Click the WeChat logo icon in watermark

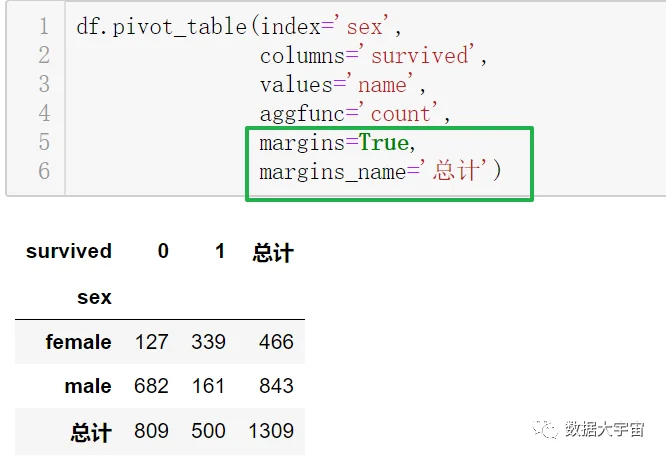point(545,429)
